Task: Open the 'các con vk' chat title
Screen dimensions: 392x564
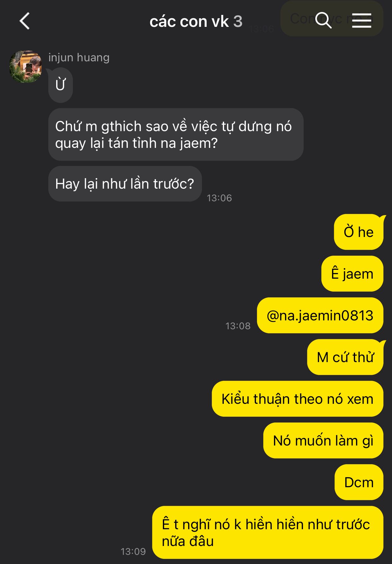Action: pos(189,21)
